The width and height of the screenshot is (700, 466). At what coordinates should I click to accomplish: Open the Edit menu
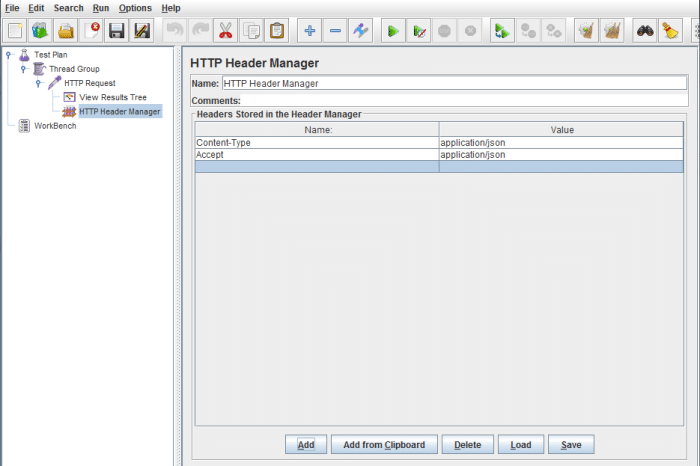tap(36, 8)
